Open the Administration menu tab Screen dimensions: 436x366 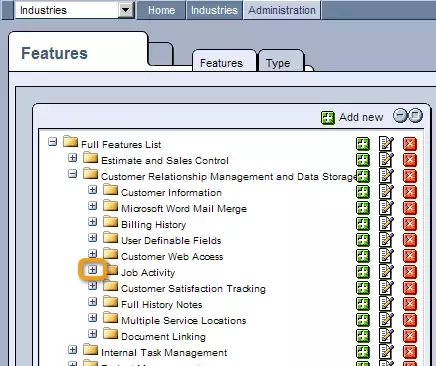(282, 10)
